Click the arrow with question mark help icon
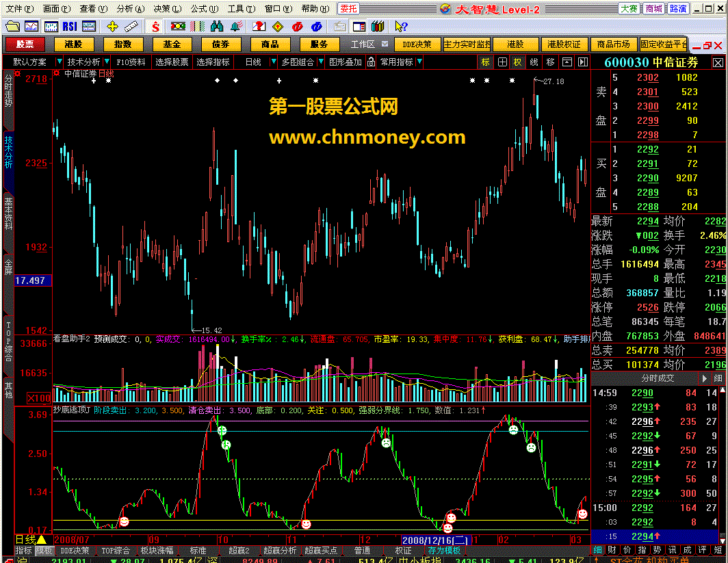 pyautogui.click(x=401, y=27)
